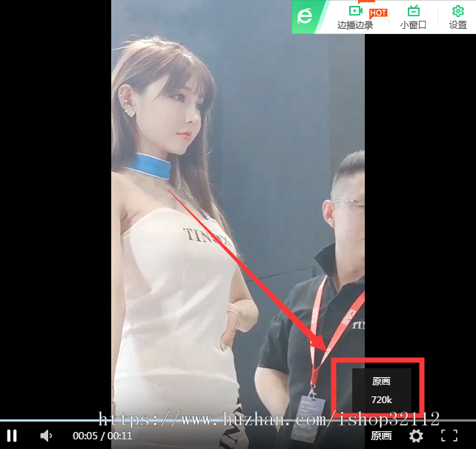Open the 原画 quality selector in control bar
476x449 pixels.
click(381, 436)
